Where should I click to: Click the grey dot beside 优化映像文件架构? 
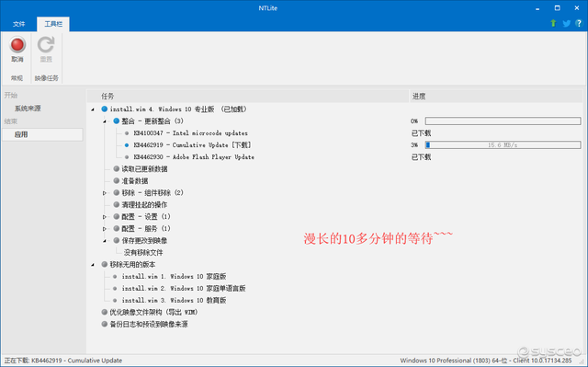click(x=104, y=312)
